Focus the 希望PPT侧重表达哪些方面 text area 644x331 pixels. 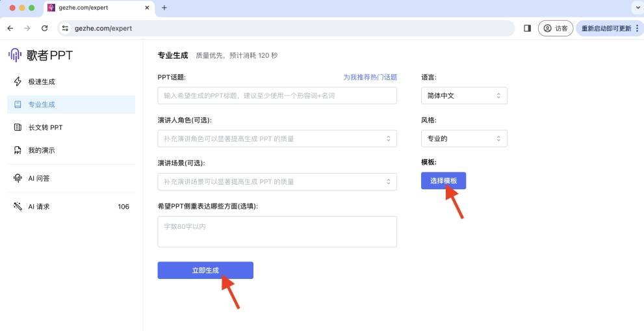coord(277,232)
